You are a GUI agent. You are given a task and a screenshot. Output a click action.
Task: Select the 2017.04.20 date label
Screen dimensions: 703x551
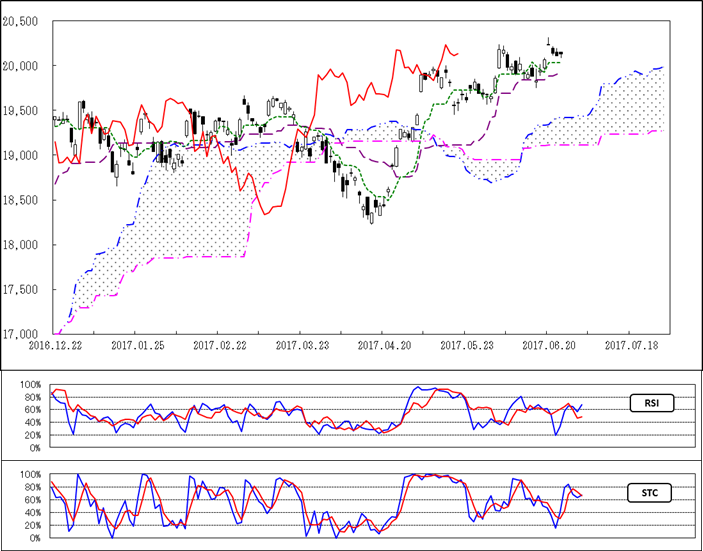[384, 345]
